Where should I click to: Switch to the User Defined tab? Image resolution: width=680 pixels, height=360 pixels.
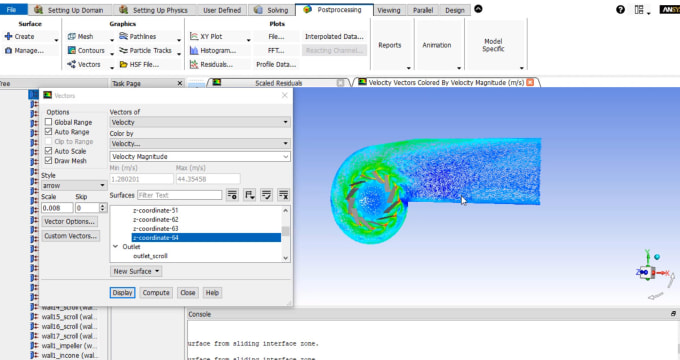(222, 10)
